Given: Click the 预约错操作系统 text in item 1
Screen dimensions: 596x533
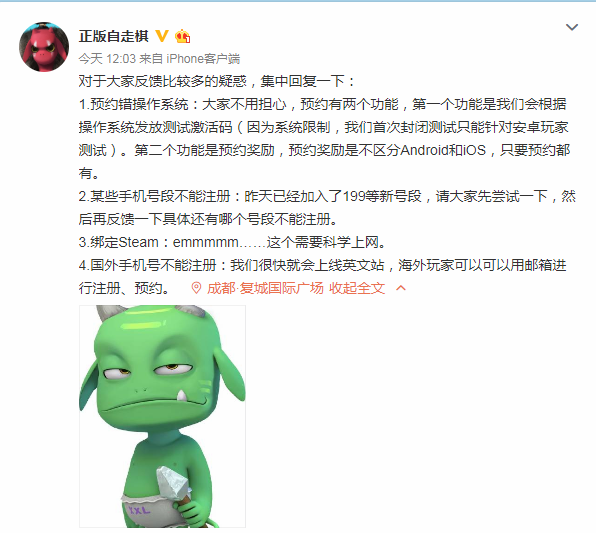Looking at the screenshot, I should pos(139,104).
